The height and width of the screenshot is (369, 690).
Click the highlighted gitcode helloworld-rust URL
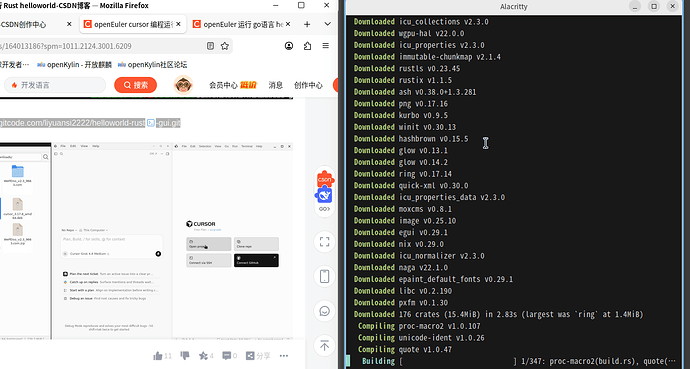pyautogui.click(x=90, y=123)
